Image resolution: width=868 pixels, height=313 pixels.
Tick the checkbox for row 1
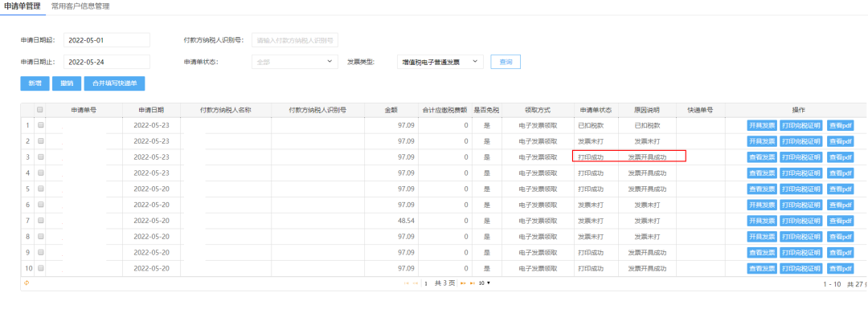tap(40, 125)
